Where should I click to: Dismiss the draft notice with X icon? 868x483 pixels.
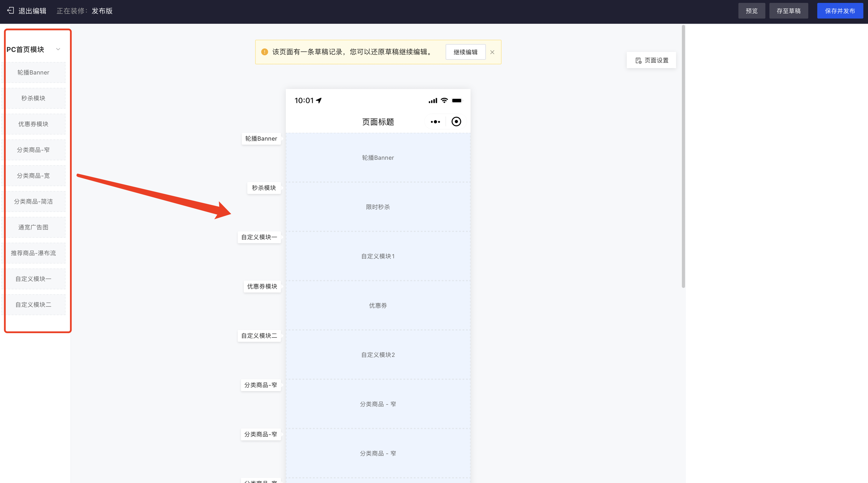pos(492,52)
